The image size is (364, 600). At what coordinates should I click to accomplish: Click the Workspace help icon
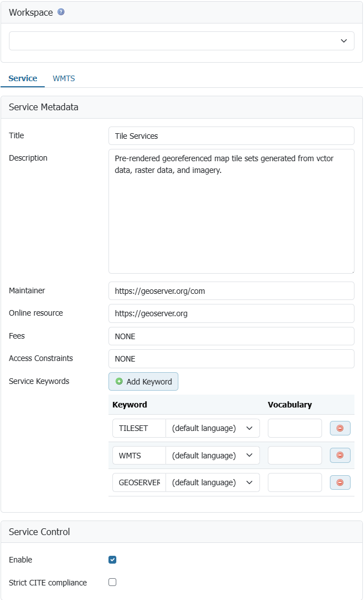pos(61,12)
